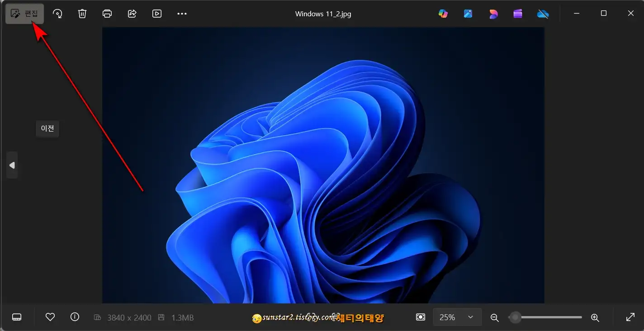Rotate the image with the rotate icon
The image size is (644, 331).
point(57,14)
